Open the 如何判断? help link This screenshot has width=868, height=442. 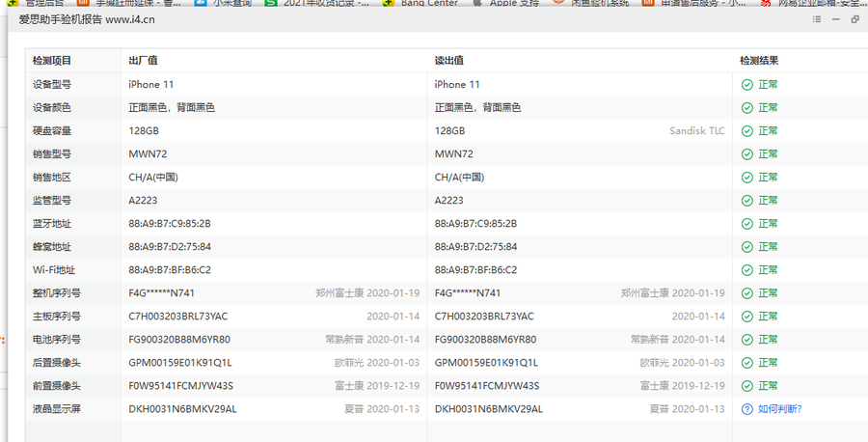click(x=779, y=409)
